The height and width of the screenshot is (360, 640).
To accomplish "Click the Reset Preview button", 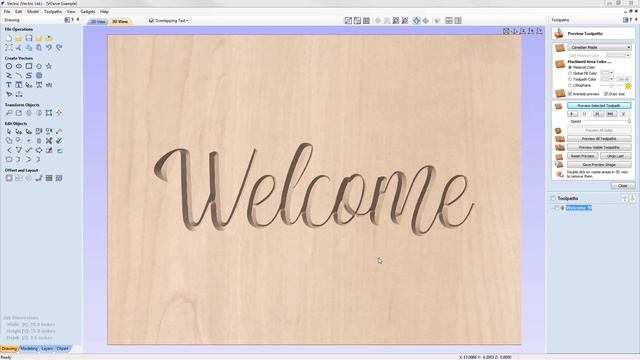I will 582,156.
